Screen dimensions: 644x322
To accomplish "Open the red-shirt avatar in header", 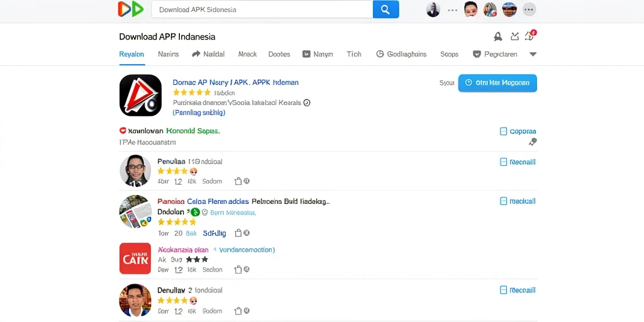I will 470,9.
